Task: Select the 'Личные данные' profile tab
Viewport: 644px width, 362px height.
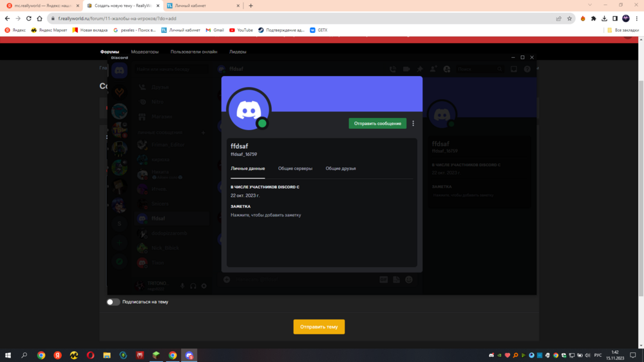Action: [x=248, y=169]
